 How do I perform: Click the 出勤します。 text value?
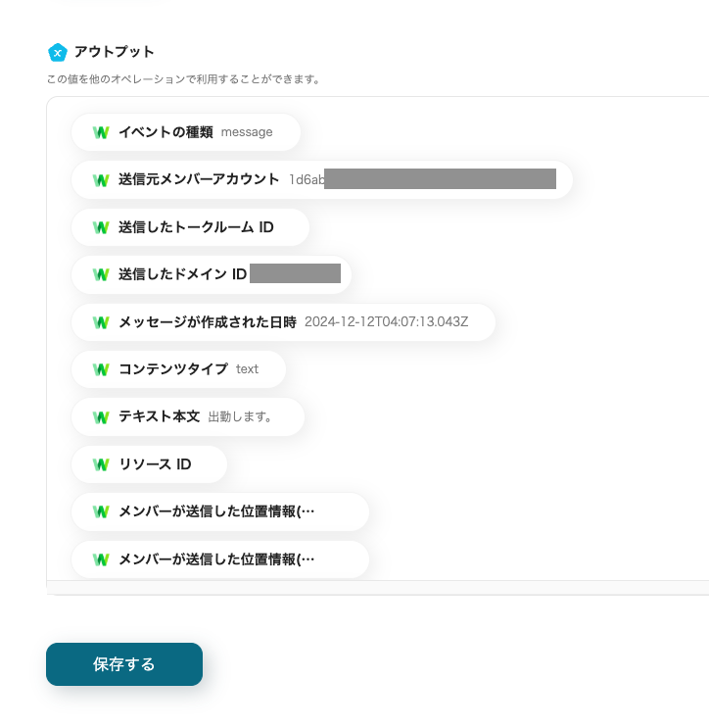tap(240, 416)
